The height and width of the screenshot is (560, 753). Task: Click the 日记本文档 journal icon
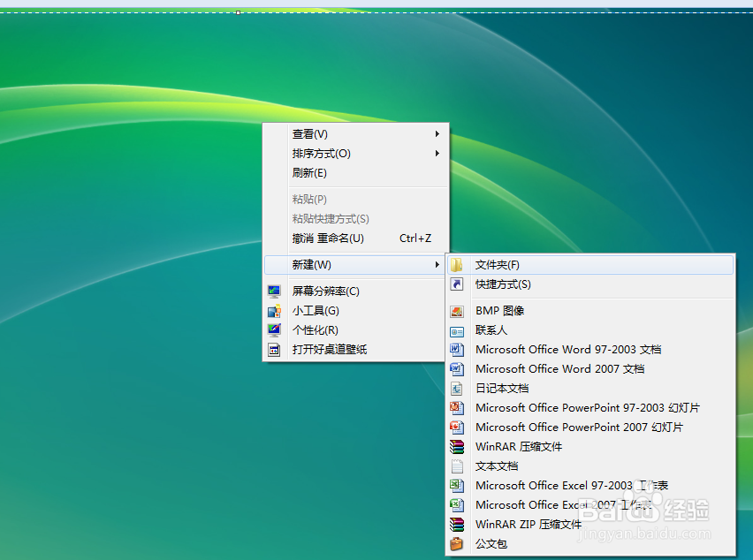tap(456, 389)
